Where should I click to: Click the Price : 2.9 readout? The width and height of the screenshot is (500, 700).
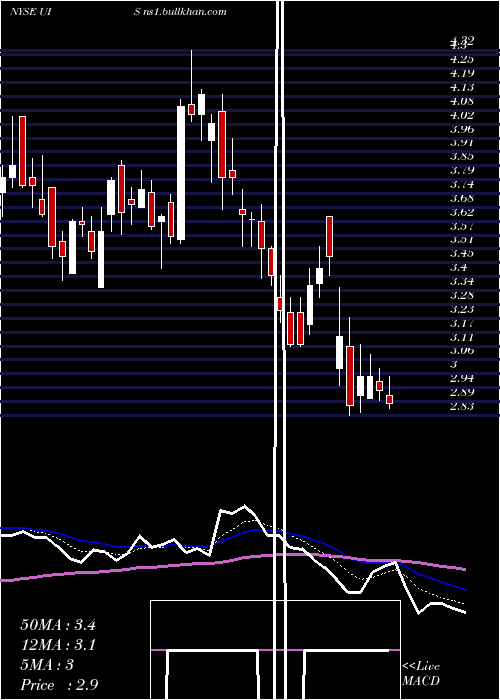click(x=59, y=685)
